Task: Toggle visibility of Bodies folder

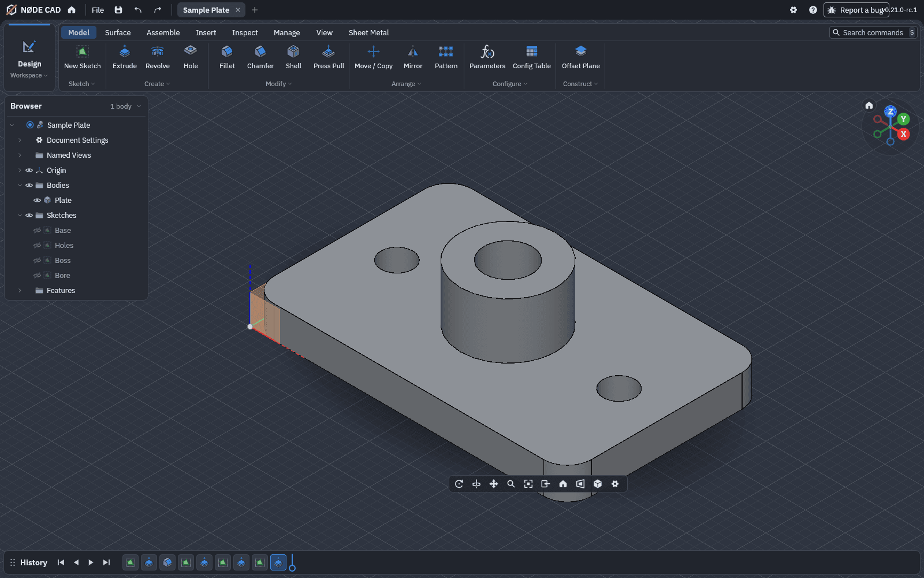Action: [29, 186]
